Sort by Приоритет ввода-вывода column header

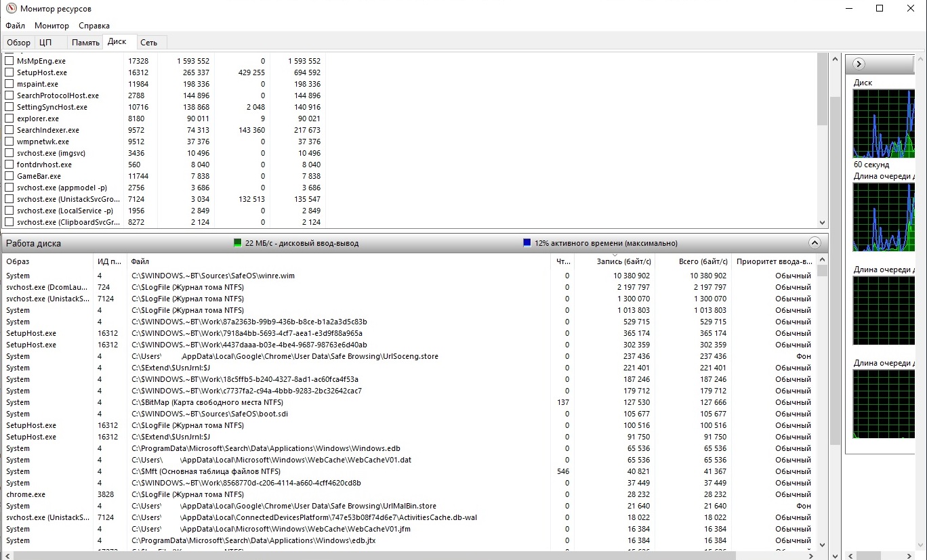pos(774,261)
